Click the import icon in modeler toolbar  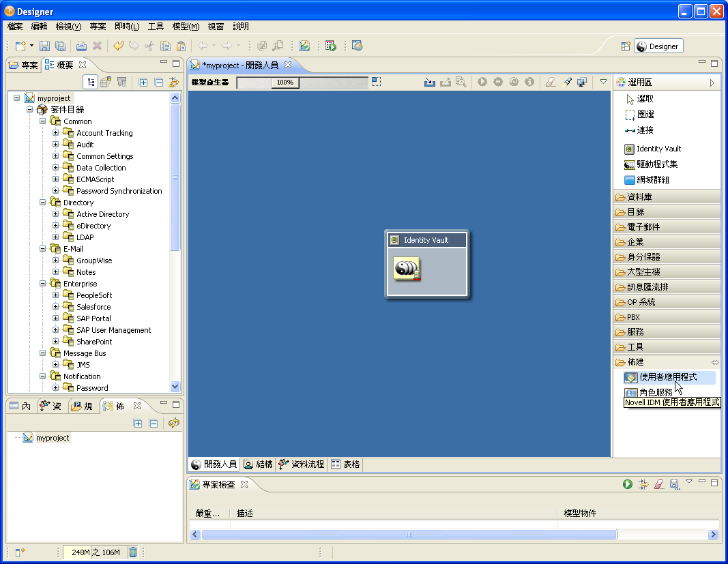(430, 82)
